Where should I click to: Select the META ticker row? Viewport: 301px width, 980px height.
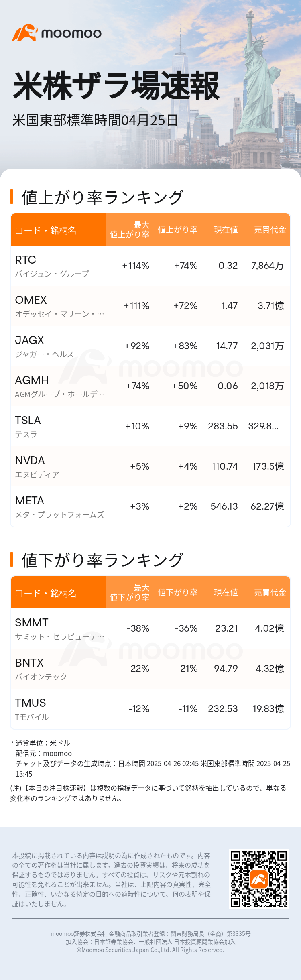click(x=150, y=506)
